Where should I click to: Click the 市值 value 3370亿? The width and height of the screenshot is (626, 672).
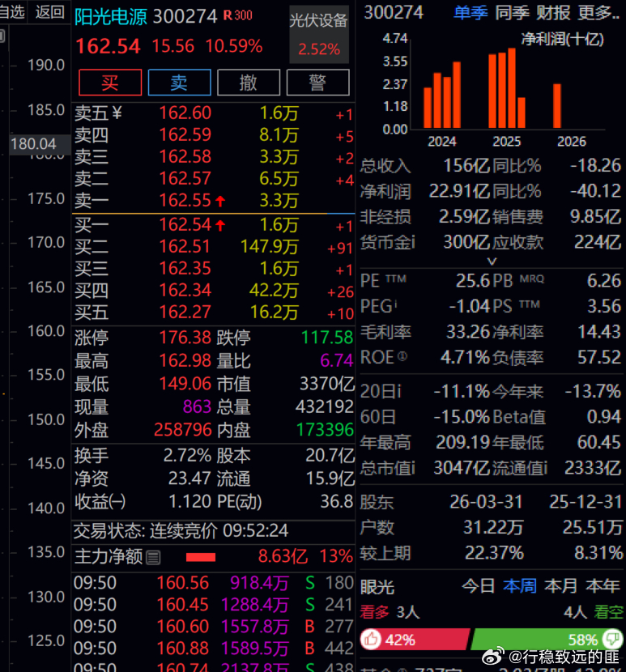(327, 384)
